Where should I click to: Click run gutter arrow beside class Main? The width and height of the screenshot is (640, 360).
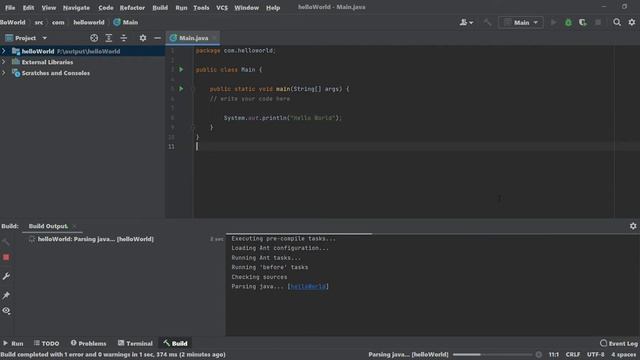click(181, 69)
